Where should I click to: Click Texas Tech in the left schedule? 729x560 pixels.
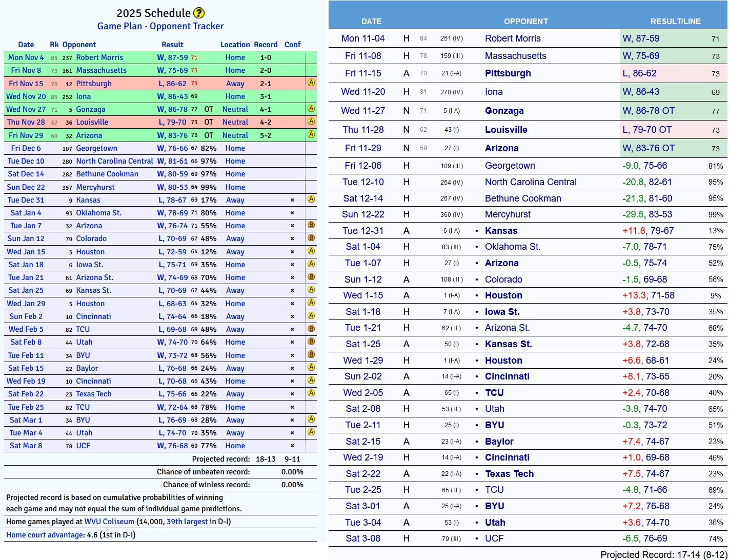94,394
